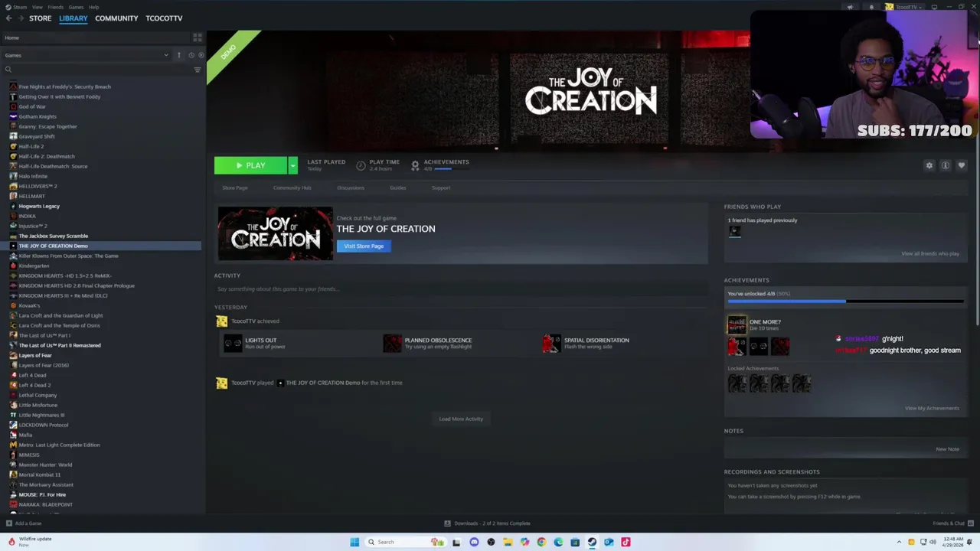Click the Steam taskbar icon
The image size is (980, 551).
point(592,542)
